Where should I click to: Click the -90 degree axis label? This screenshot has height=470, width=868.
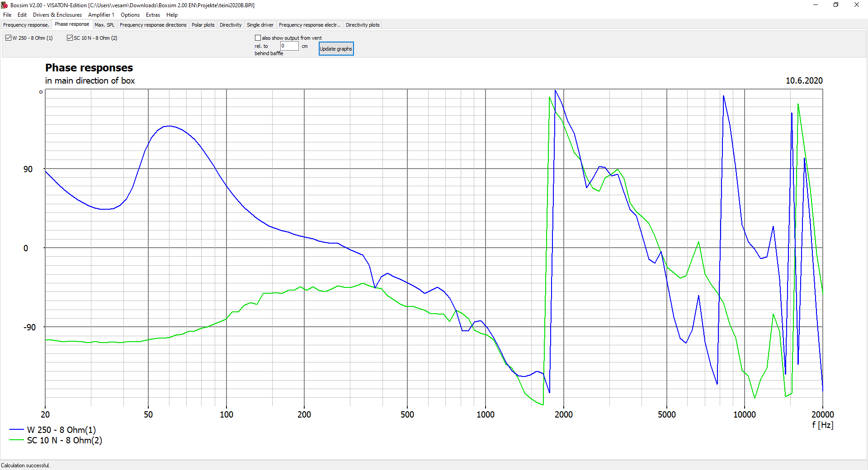click(29, 327)
